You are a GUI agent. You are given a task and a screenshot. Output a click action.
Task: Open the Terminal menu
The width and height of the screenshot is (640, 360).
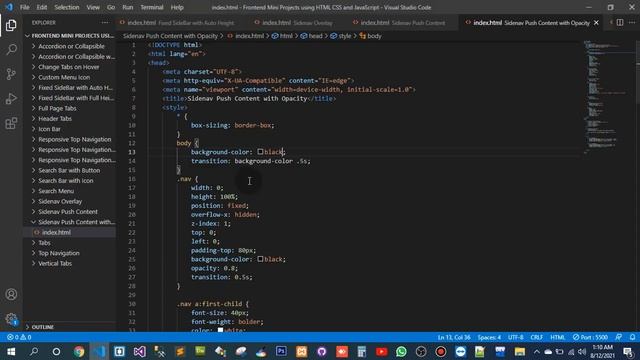click(x=152, y=7)
